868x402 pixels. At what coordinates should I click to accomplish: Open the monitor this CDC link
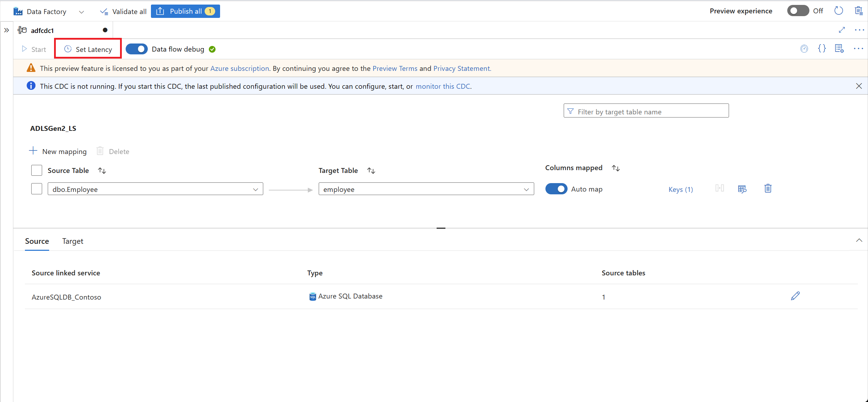[x=443, y=86]
